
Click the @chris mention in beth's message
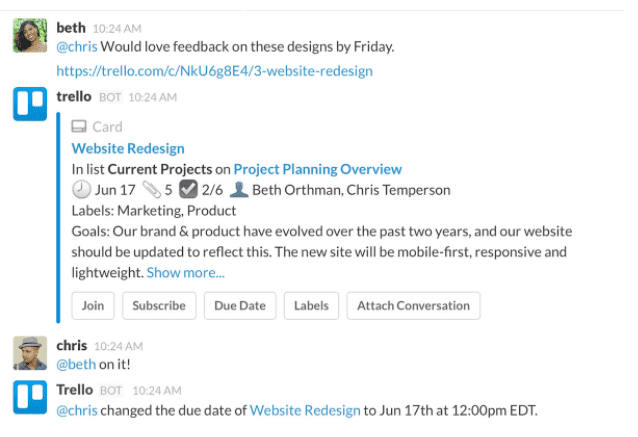76,46
